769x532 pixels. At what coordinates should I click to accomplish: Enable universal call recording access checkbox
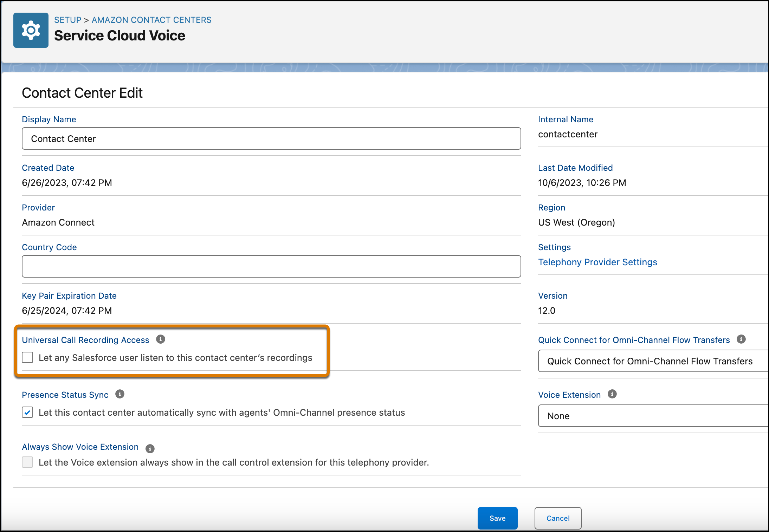pyautogui.click(x=27, y=357)
